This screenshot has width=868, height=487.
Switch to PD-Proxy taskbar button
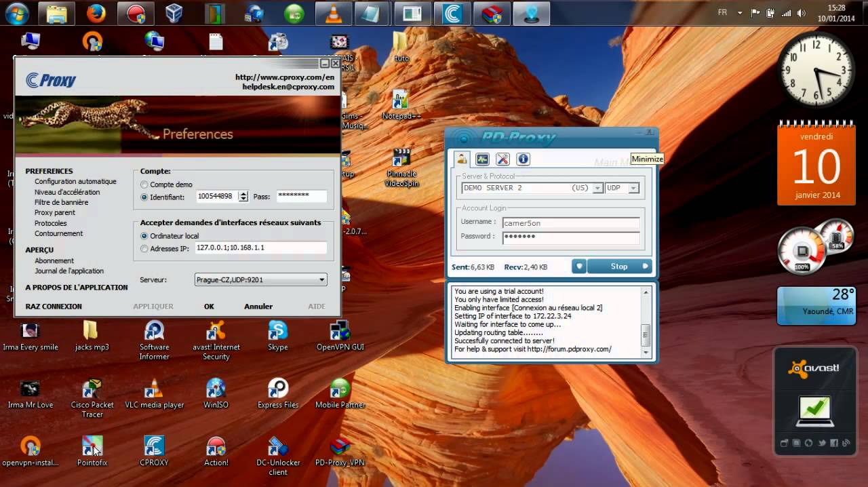tap(531, 13)
